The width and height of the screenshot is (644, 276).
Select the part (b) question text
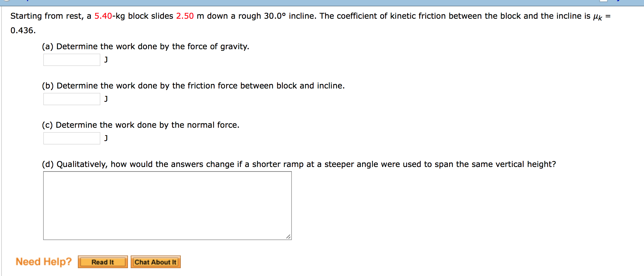point(193,86)
